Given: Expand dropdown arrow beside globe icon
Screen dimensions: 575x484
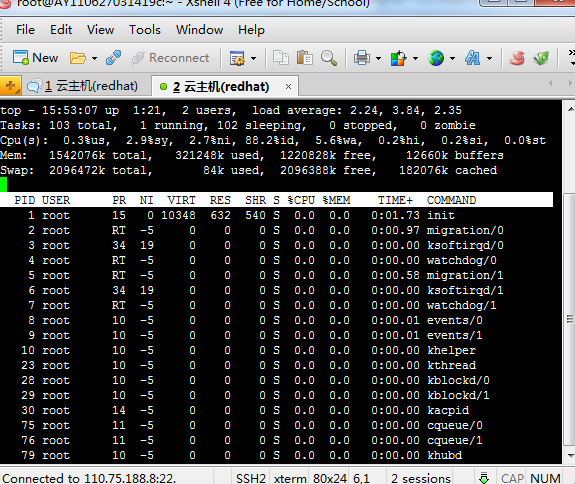Looking at the screenshot, I should [x=453, y=58].
